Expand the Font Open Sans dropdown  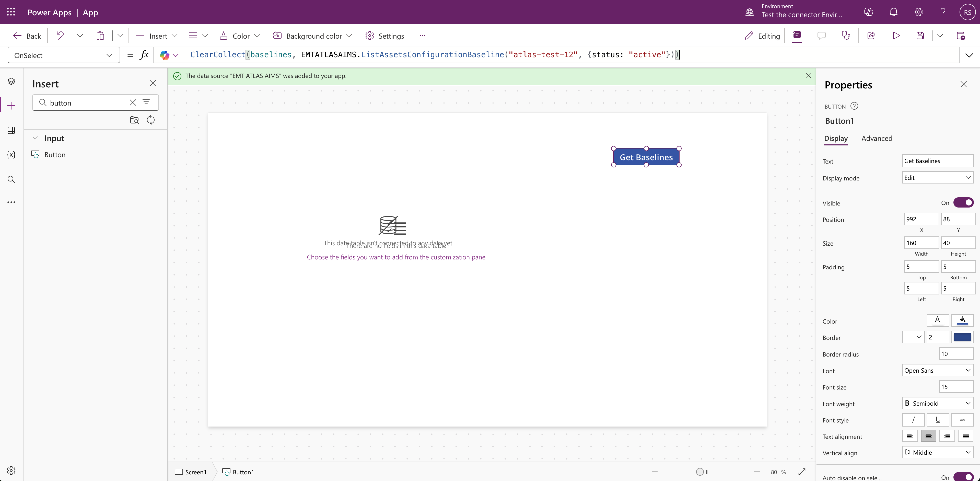coord(937,371)
